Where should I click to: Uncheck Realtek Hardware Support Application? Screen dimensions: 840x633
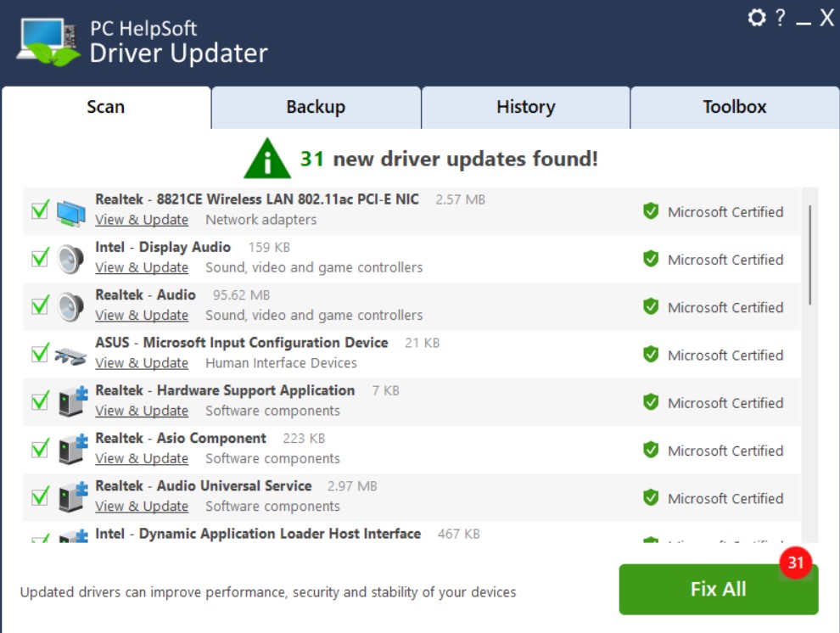click(x=40, y=401)
